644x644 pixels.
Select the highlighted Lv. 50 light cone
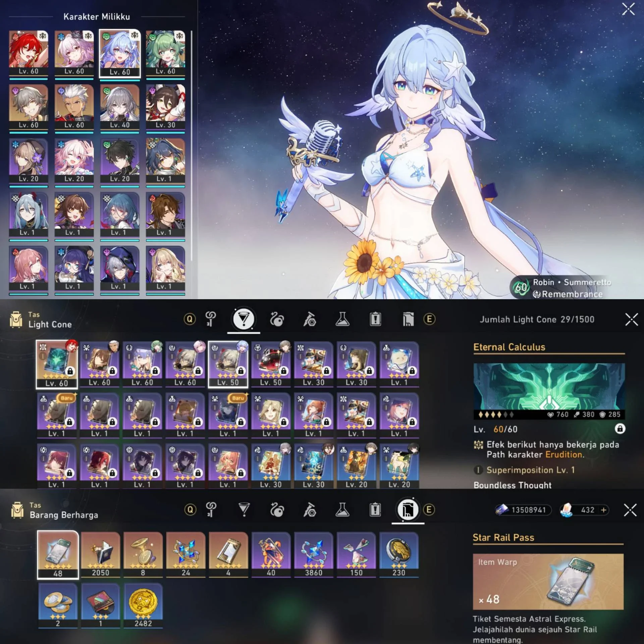228,364
